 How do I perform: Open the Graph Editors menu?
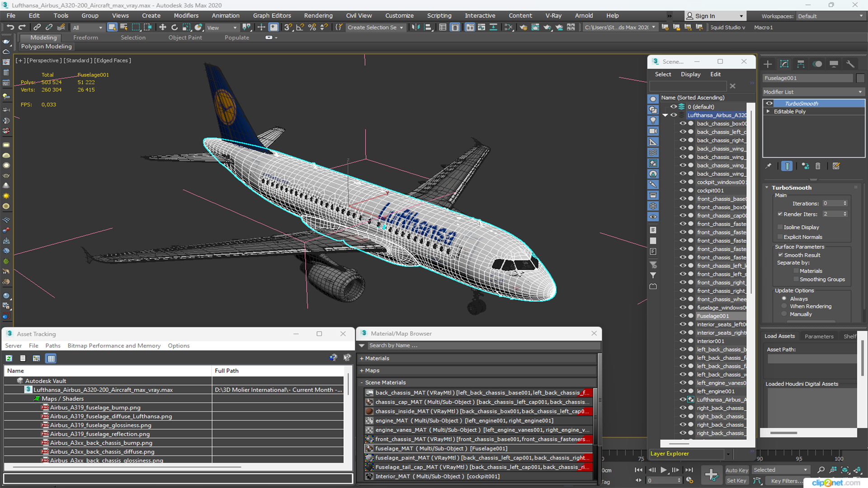(272, 16)
